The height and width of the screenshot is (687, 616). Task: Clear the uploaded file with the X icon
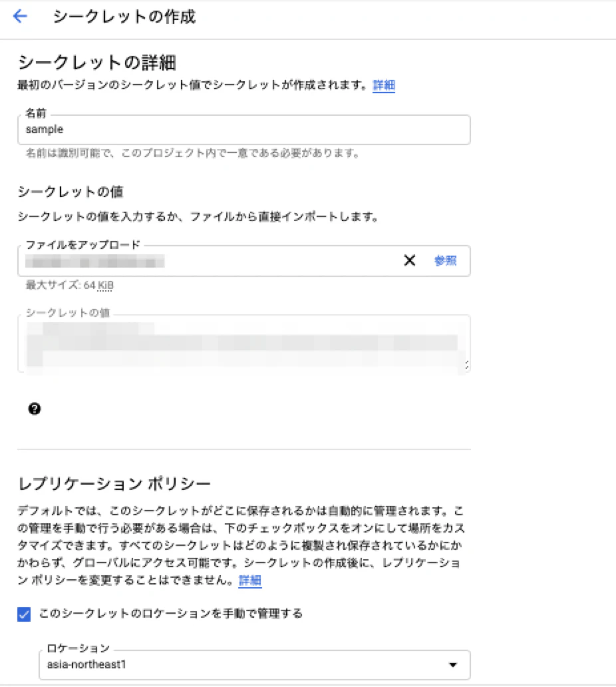(409, 261)
